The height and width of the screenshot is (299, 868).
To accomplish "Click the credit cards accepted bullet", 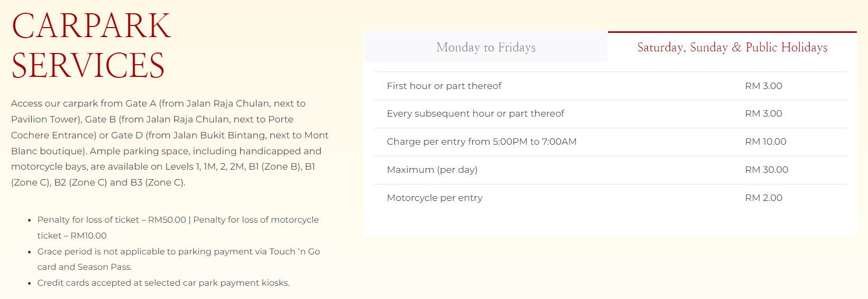I will point(164,283).
